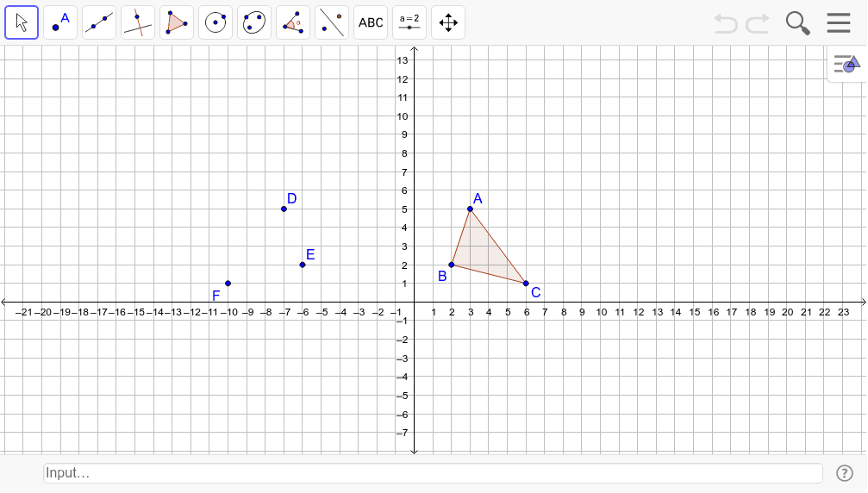Click in the Input bar field

pyautogui.click(x=433, y=473)
